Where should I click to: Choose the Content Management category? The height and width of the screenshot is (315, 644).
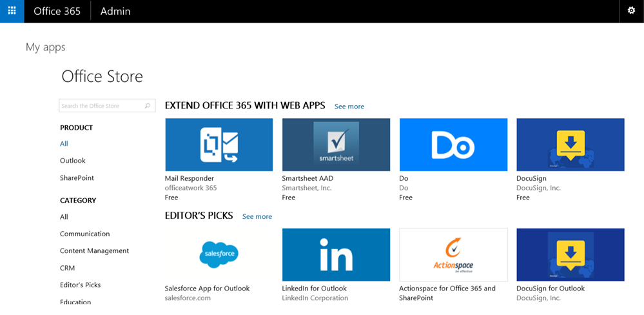[95, 251]
